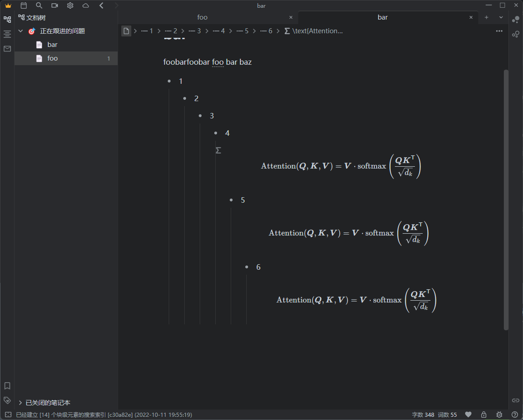Click the bullet dot of list item 1
The width and height of the screenshot is (523, 420).
point(169,81)
